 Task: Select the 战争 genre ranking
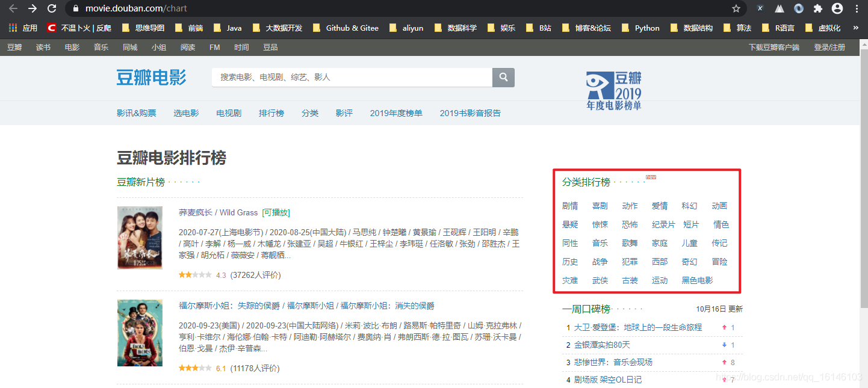(x=600, y=262)
